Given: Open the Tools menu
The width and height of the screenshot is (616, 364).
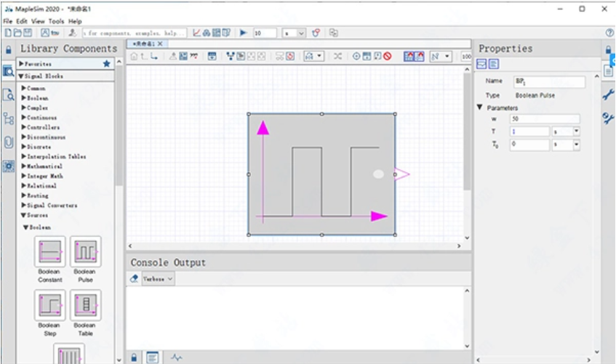Looking at the screenshot, I should click(x=56, y=21).
